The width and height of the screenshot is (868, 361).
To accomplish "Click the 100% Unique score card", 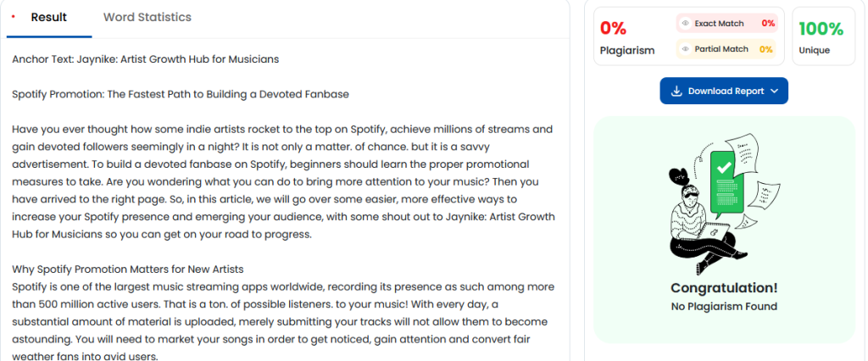I will point(821,37).
